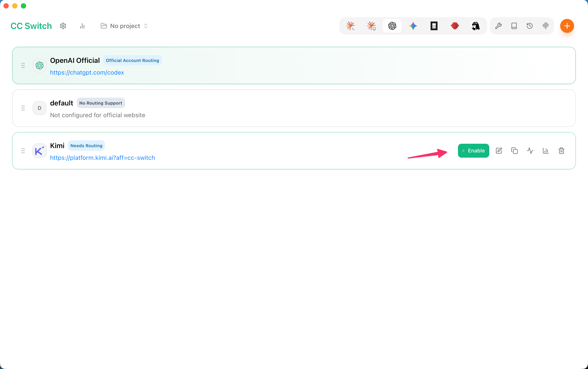The image size is (588, 369).
Task: Delete the Kimi provider
Action: (561, 151)
